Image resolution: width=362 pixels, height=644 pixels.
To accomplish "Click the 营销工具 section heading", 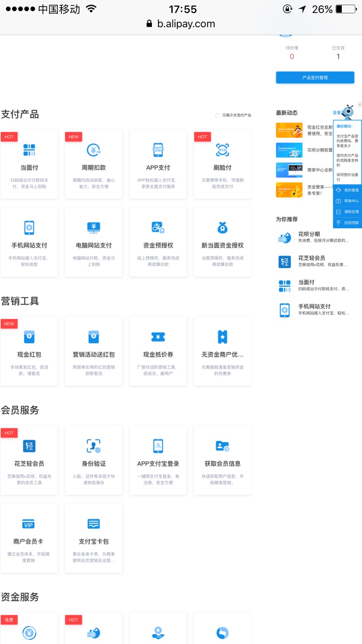I will (20, 301).
